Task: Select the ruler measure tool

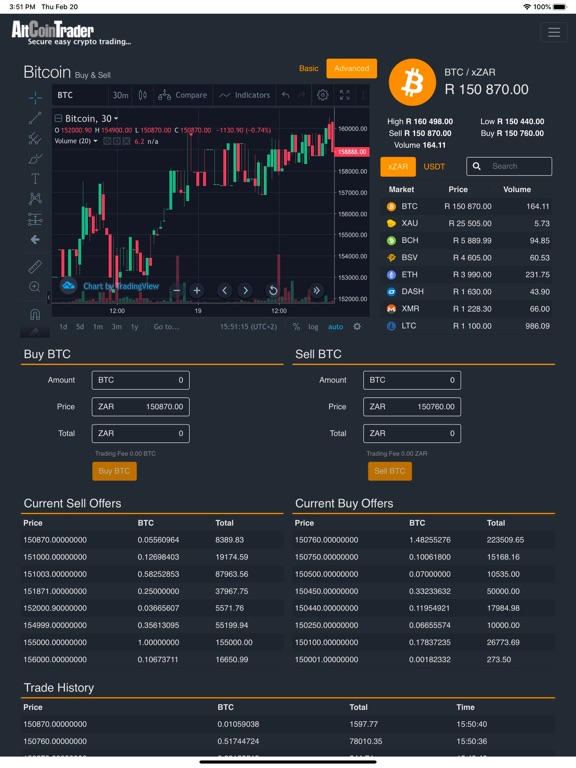Action: [35, 266]
